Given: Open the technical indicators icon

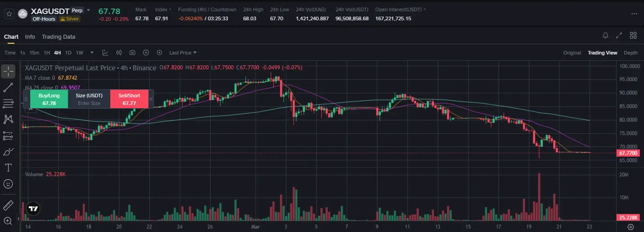Looking at the screenshot, I should pos(105,53).
